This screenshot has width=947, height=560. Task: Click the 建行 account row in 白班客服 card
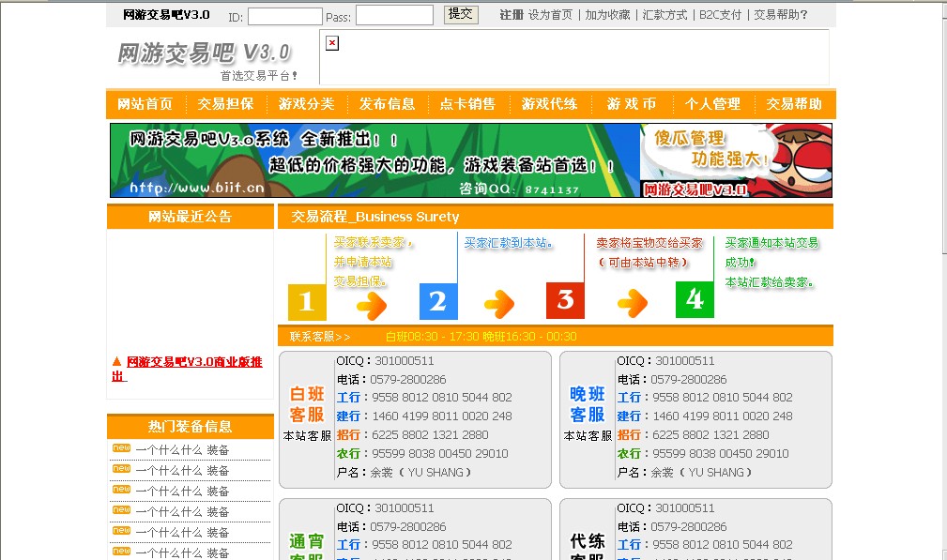[x=424, y=416]
